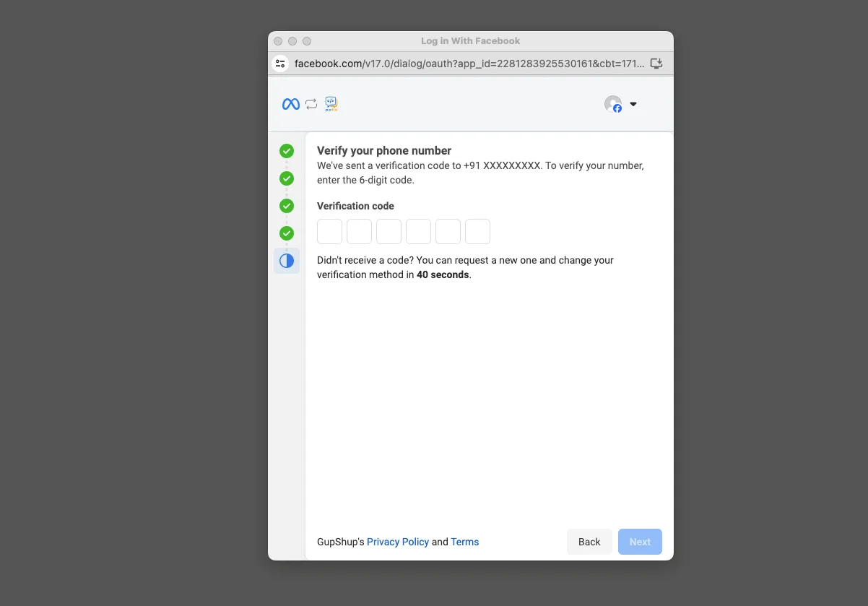Image resolution: width=868 pixels, height=606 pixels.
Task: Click the Meta logo icon
Action: coord(290,104)
